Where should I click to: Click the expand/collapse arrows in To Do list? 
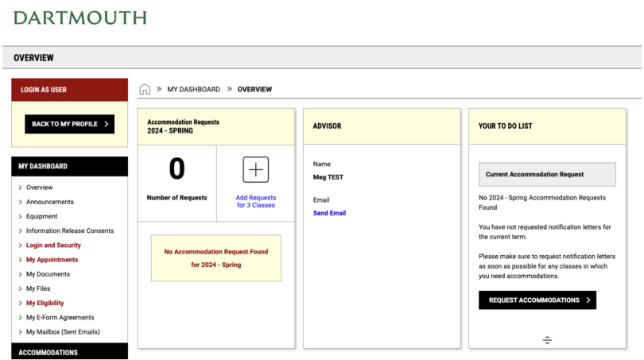click(x=547, y=340)
